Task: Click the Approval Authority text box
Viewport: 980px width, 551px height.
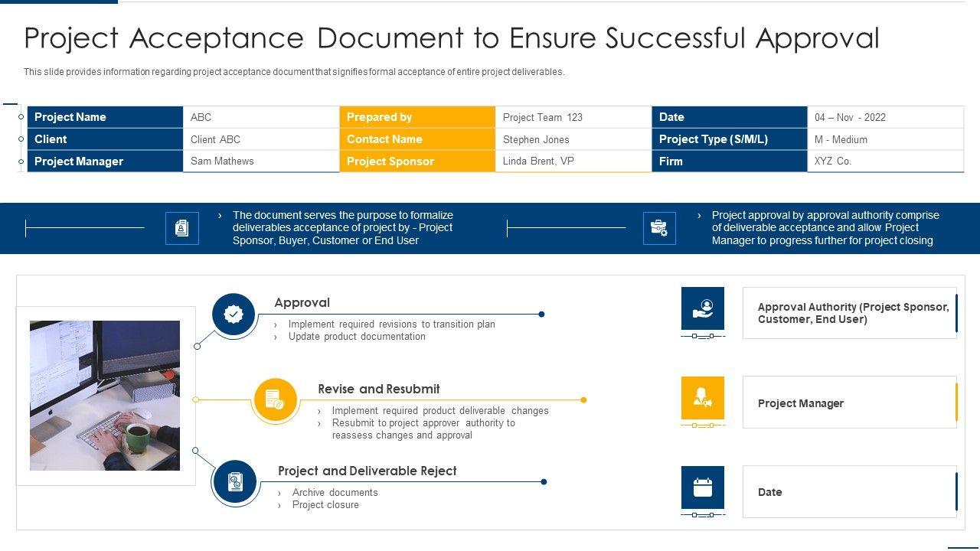Action: point(850,313)
